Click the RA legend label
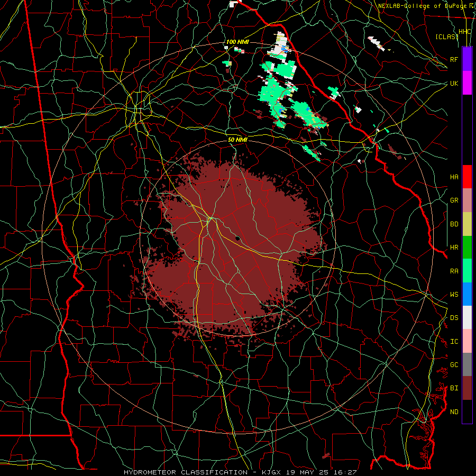The height and width of the screenshot is (476, 476). pos(454,271)
